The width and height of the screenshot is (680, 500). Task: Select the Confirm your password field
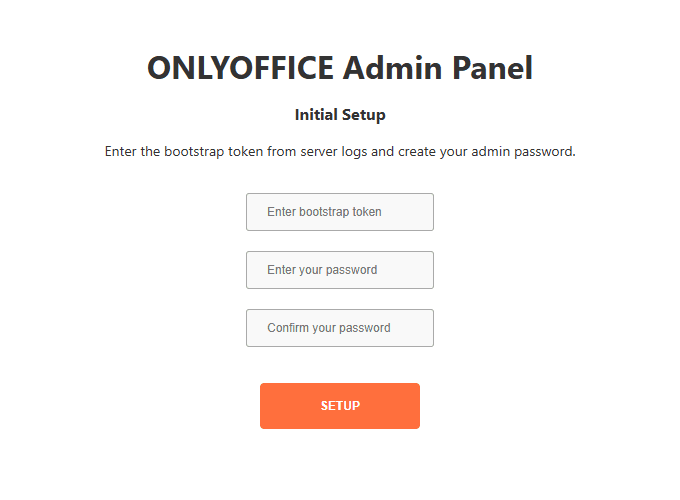click(x=340, y=328)
